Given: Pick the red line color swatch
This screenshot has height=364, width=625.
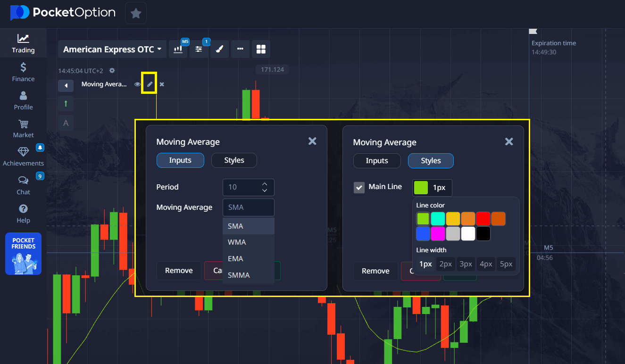Looking at the screenshot, I should click(x=483, y=219).
